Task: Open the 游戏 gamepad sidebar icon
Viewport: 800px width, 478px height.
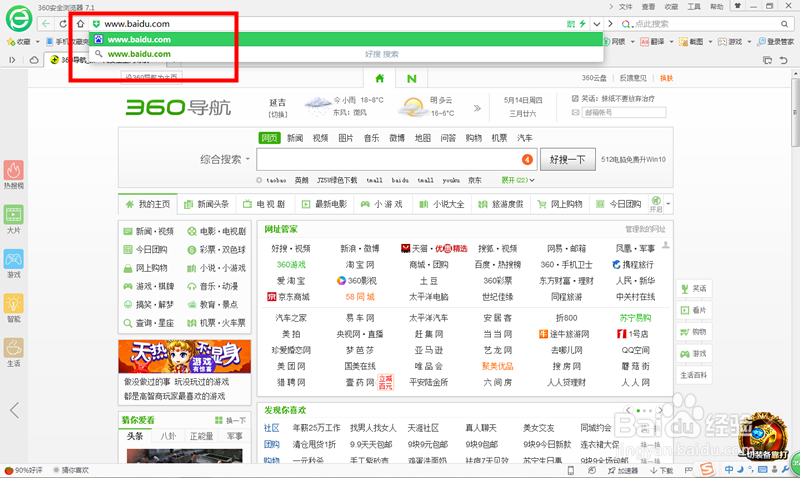Action: coord(14,263)
